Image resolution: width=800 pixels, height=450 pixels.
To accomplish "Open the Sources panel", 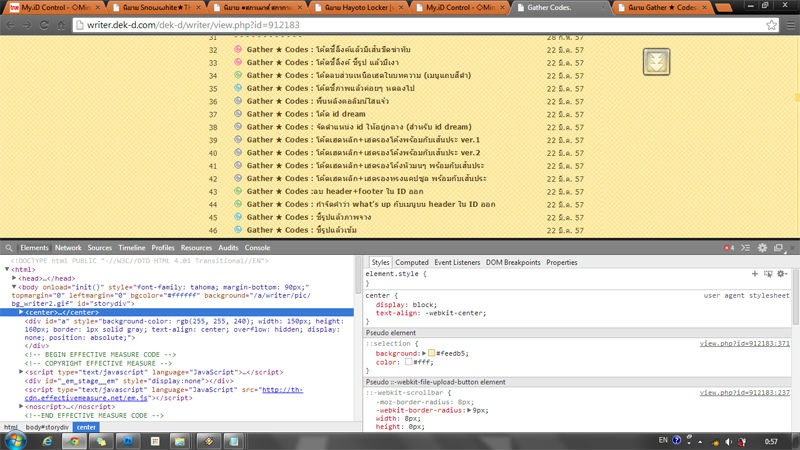I will pyautogui.click(x=99, y=248).
